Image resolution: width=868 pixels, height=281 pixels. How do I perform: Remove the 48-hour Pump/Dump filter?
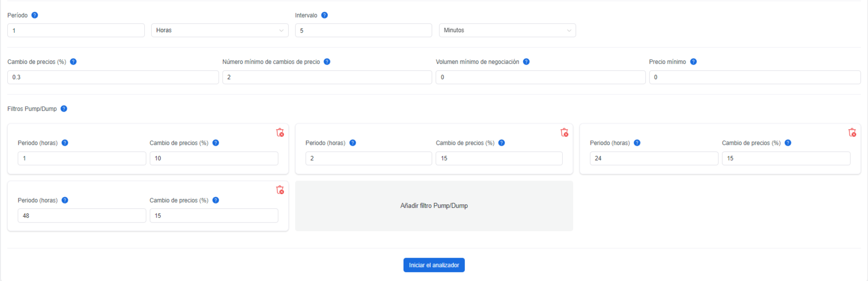[x=280, y=190]
